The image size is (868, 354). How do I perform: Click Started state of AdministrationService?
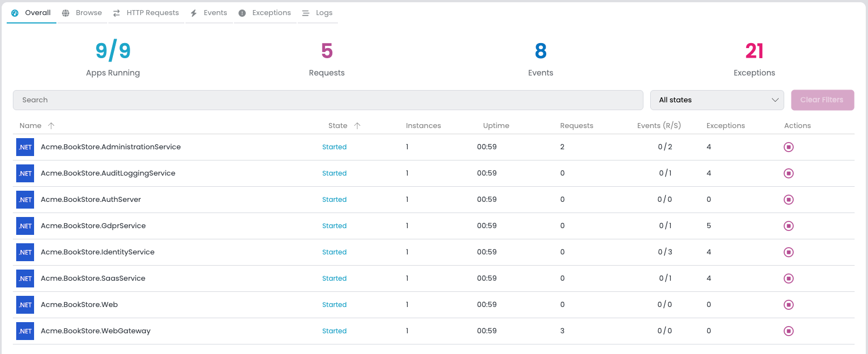[x=335, y=147]
